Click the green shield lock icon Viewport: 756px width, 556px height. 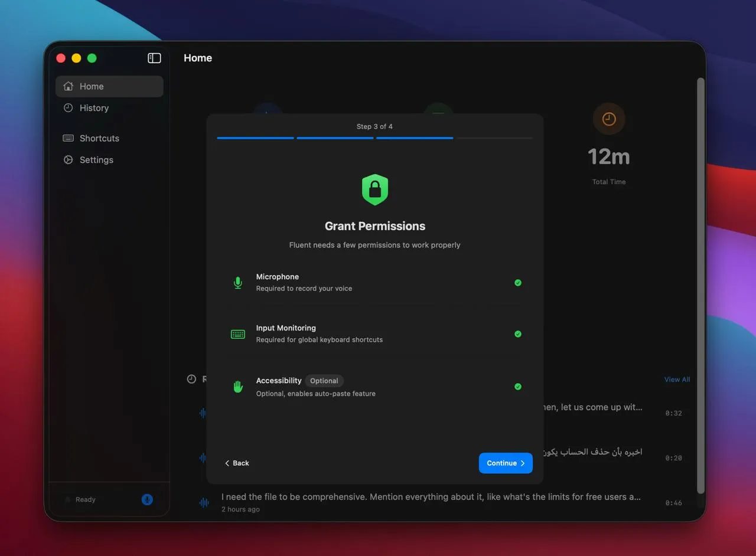pos(374,189)
